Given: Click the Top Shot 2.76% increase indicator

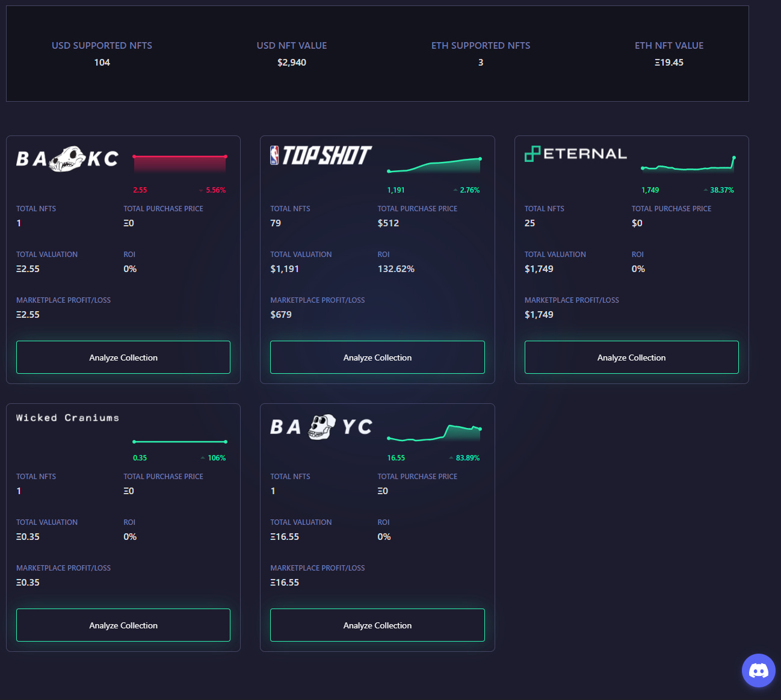Looking at the screenshot, I should tap(466, 190).
